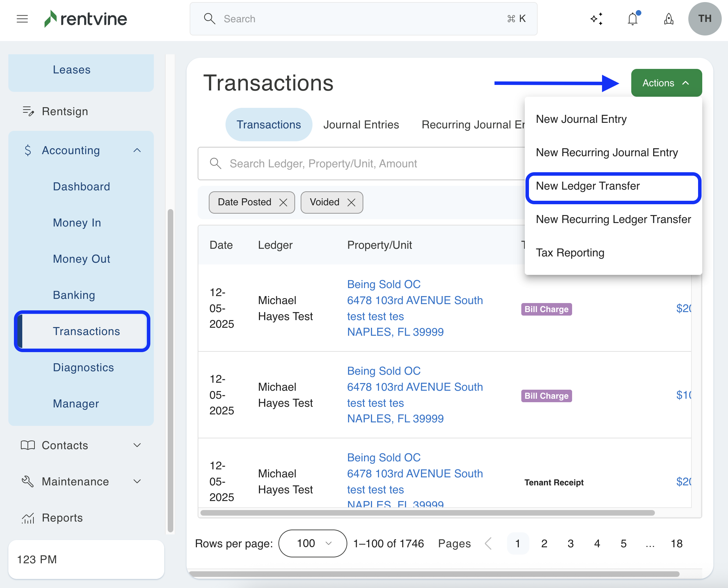This screenshot has width=728, height=588.
Task: Open the TH user avatar
Action: click(x=704, y=19)
